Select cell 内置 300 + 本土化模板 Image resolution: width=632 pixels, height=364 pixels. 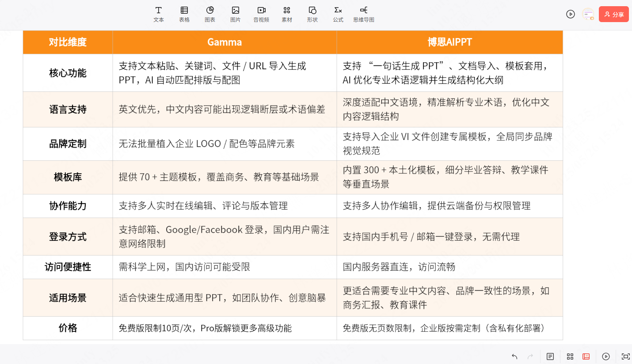pyautogui.click(x=449, y=177)
